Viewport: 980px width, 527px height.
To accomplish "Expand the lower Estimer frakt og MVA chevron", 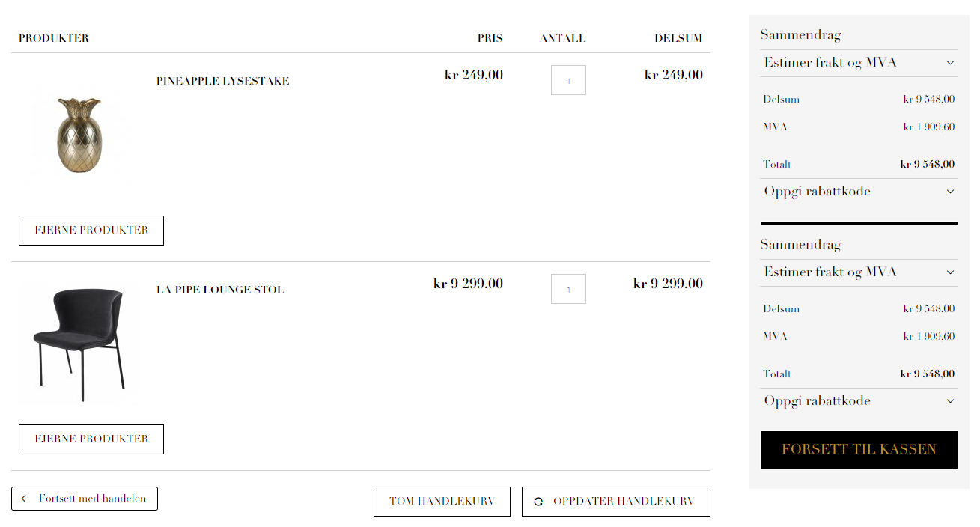I will pyautogui.click(x=950, y=272).
